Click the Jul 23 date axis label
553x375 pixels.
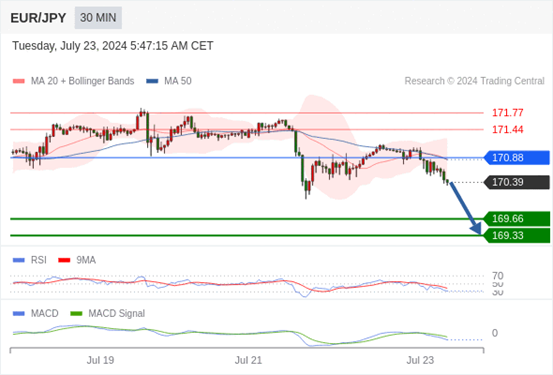click(420, 360)
